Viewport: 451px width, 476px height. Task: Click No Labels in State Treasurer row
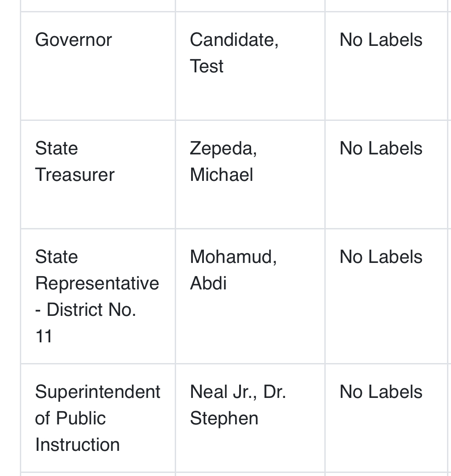click(381, 149)
